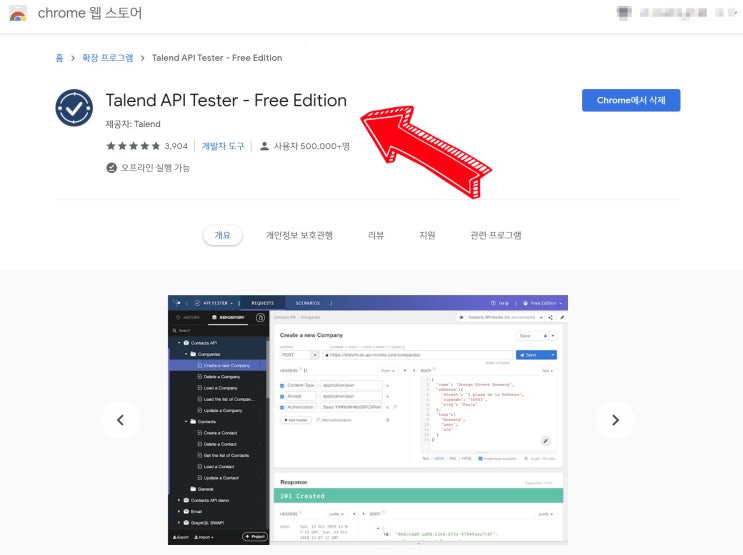
Task: Click the Talend API Tester - Free Edition heading
Action: tap(226, 100)
